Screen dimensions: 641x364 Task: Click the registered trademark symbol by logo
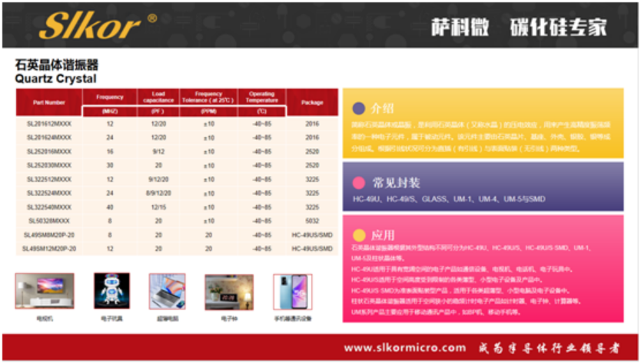[x=152, y=18]
